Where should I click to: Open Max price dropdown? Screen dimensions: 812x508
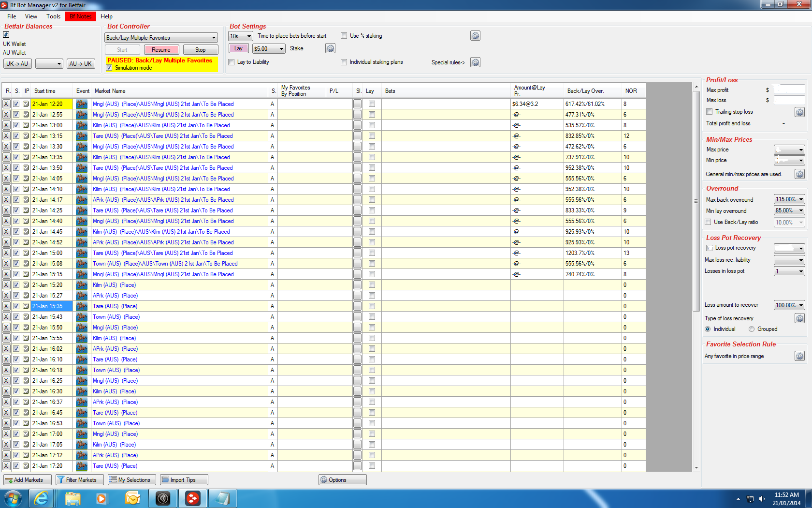pyautogui.click(x=789, y=149)
